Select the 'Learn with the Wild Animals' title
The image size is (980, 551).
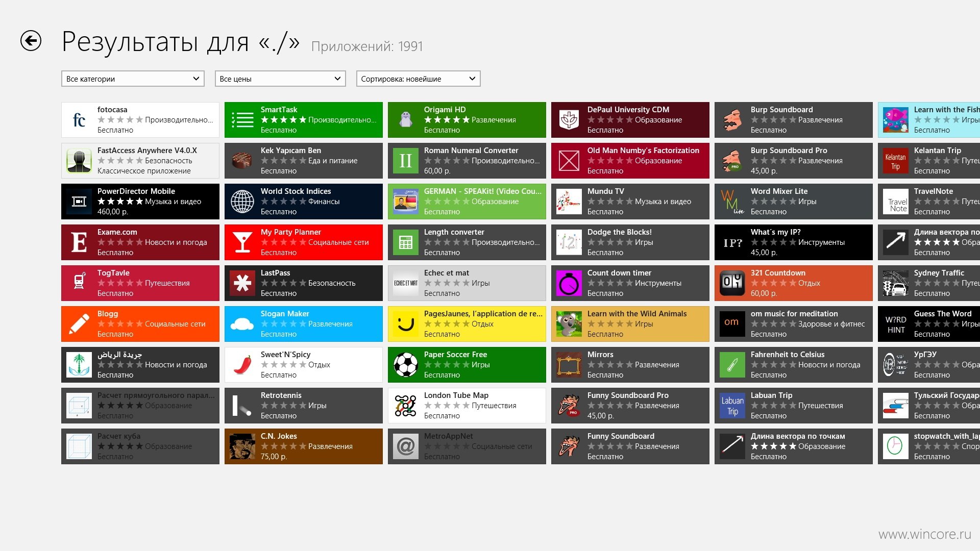(637, 314)
